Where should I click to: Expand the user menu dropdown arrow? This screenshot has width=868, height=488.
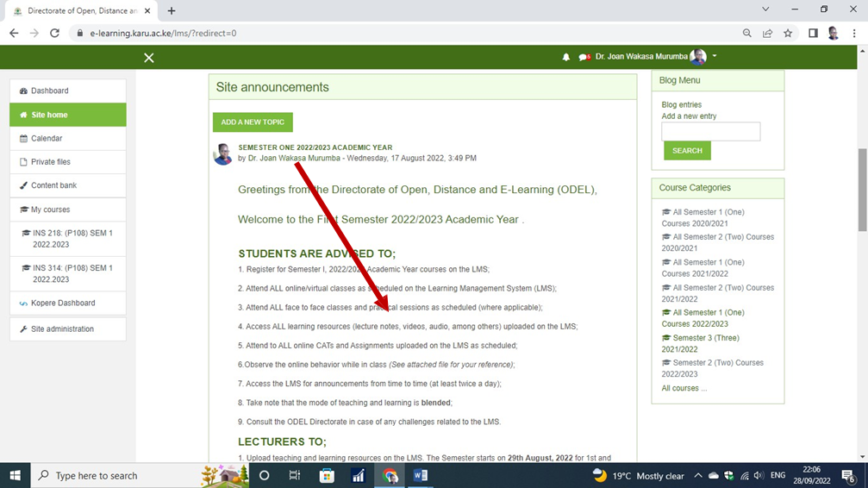pyautogui.click(x=715, y=56)
